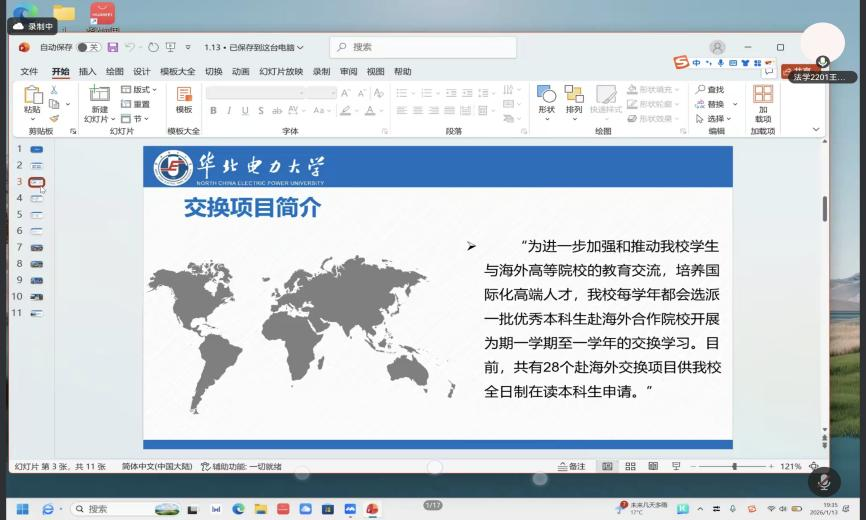This screenshot has height=520, width=866.
Task: Switch to slide sorter view in status bar
Action: [629, 467]
